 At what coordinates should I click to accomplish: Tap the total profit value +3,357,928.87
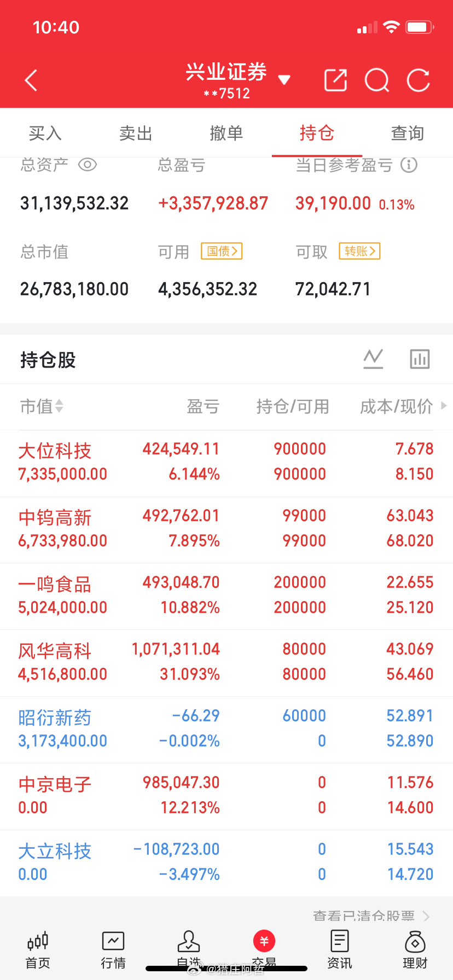click(x=213, y=203)
